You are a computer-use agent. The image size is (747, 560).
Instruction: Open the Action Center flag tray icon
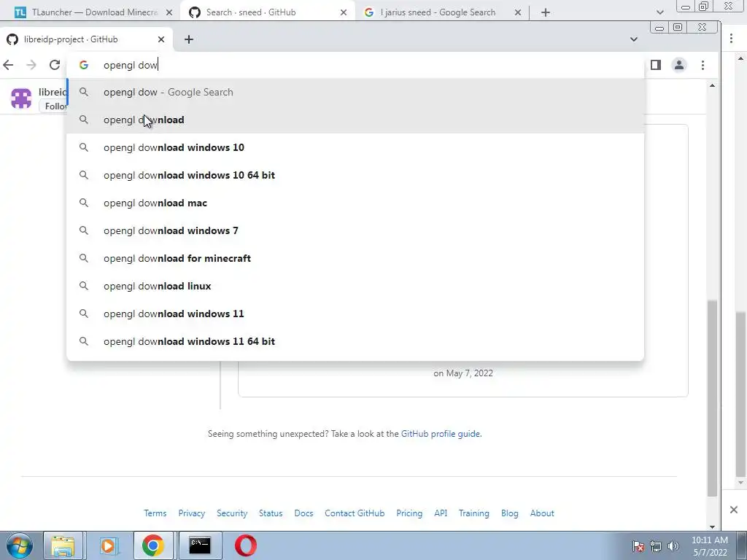(x=638, y=546)
